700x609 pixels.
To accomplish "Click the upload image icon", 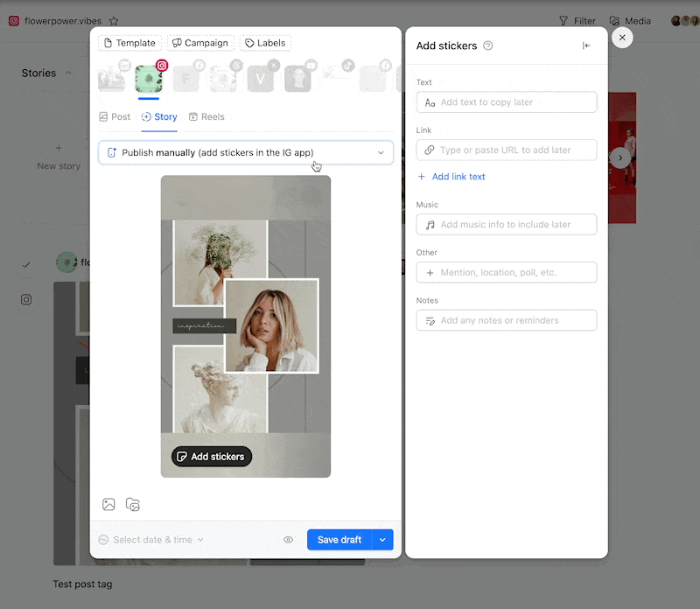I will point(108,505).
